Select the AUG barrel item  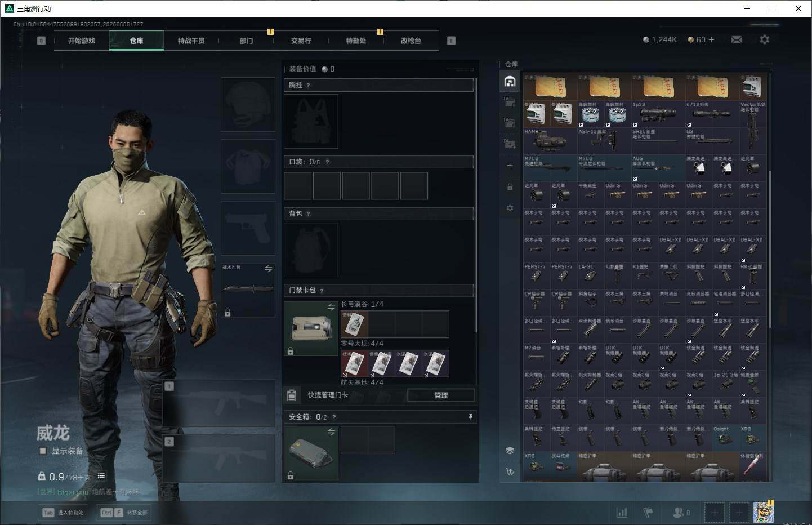pyautogui.click(x=658, y=167)
